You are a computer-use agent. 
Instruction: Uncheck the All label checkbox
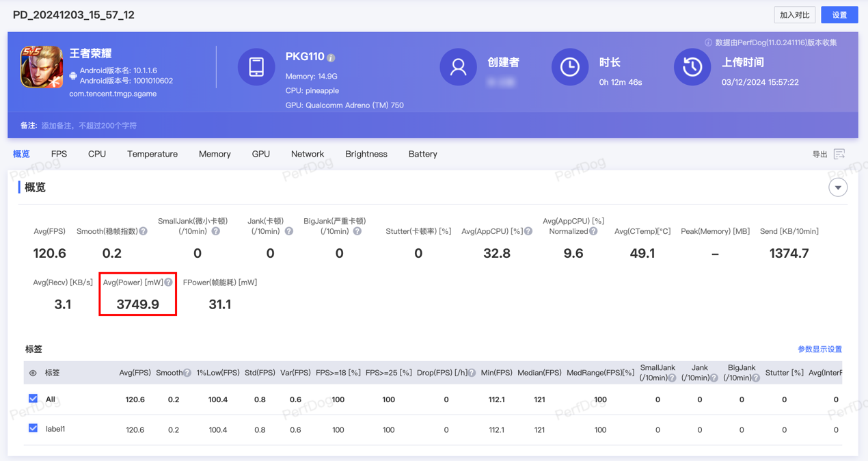coord(33,399)
